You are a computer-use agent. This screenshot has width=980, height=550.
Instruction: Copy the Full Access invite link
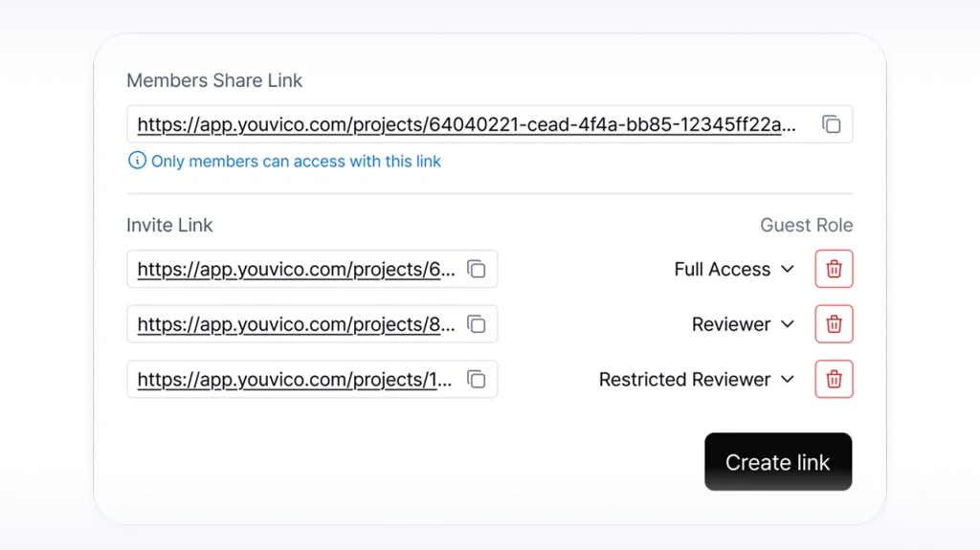point(476,270)
